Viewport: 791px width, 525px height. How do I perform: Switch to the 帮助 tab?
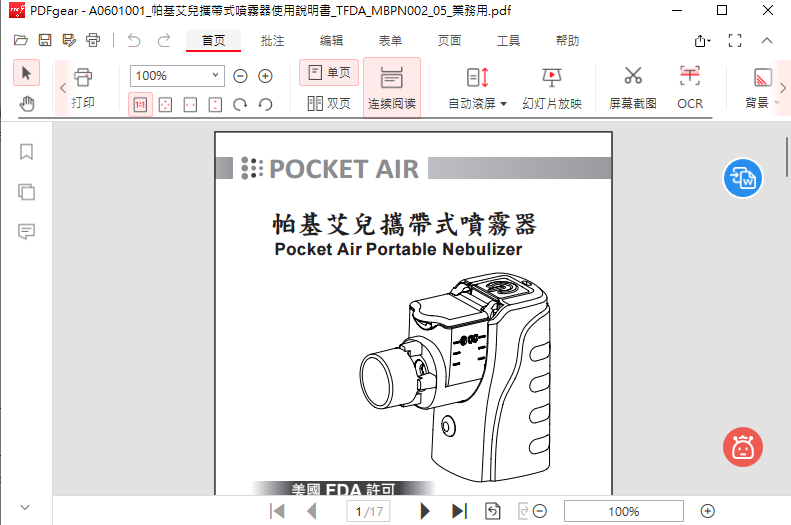(x=567, y=41)
